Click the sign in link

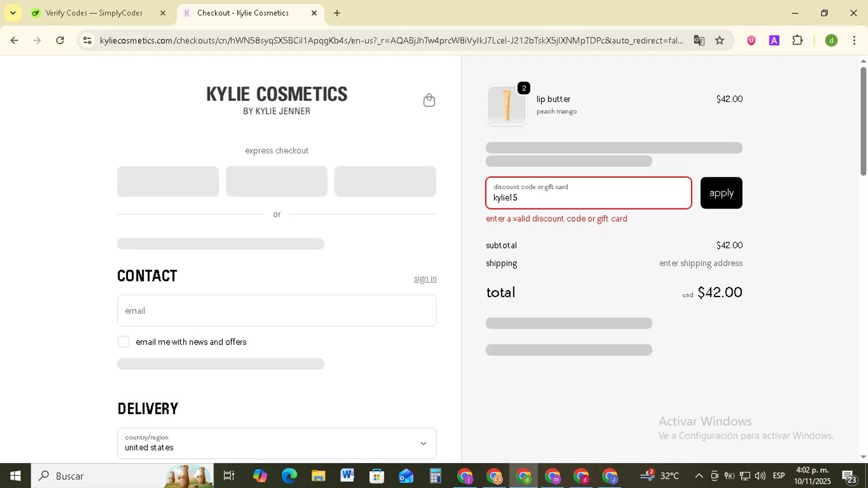pos(425,279)
